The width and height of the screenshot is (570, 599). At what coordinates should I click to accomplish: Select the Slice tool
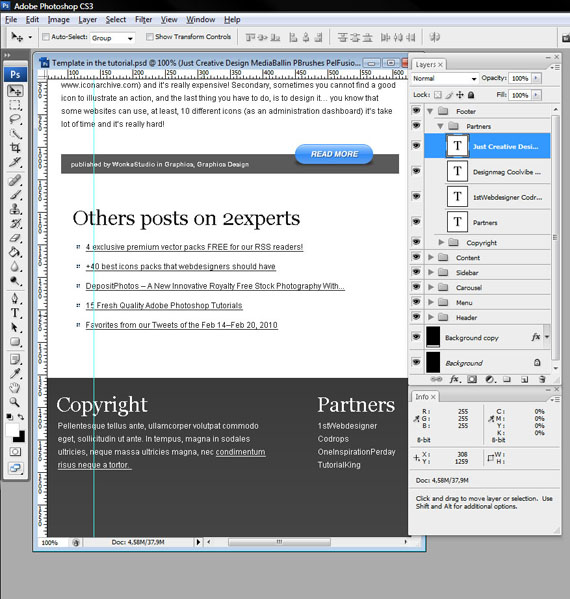point(15,162)
